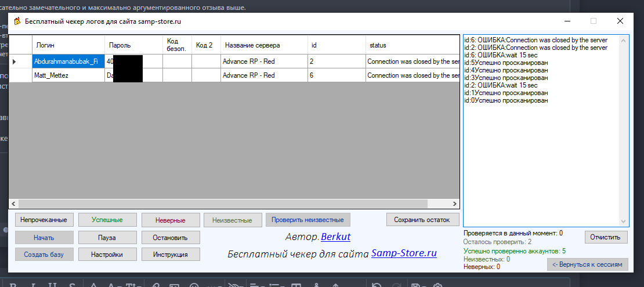Open Настройки settings

[x=107, y=254]
